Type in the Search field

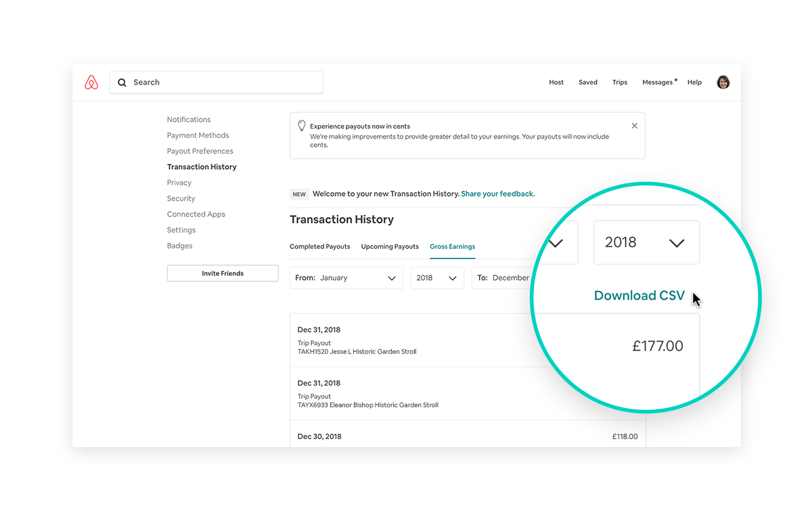223,83
